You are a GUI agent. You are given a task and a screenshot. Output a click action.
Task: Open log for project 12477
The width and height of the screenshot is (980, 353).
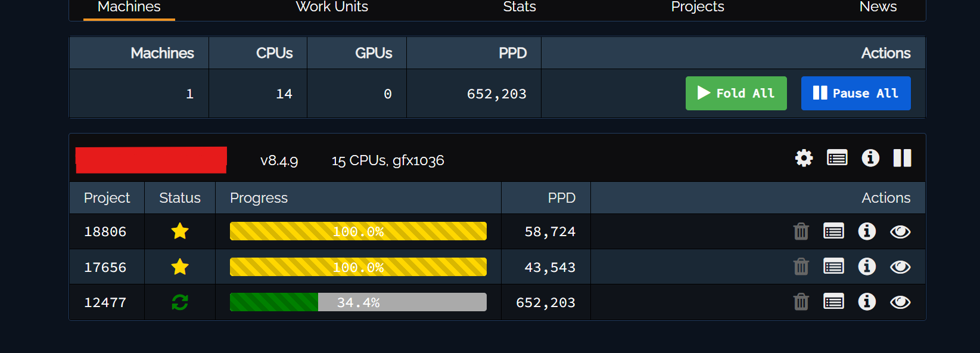(833, 302)
